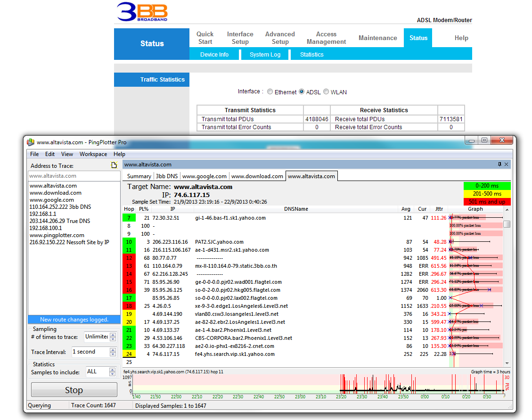Open the Workspace menu

coord(93,154)
